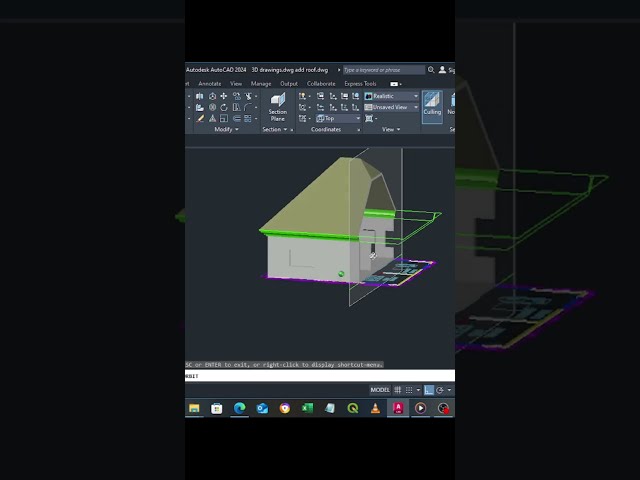Toggle the Culling button
The image size is (640, 480).
(432, 106)
